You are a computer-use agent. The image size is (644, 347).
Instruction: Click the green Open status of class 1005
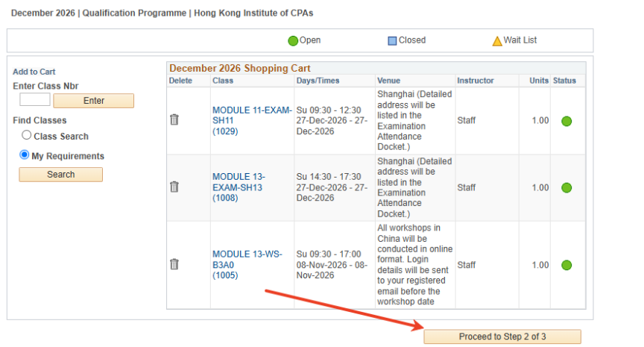pos(566,265)
